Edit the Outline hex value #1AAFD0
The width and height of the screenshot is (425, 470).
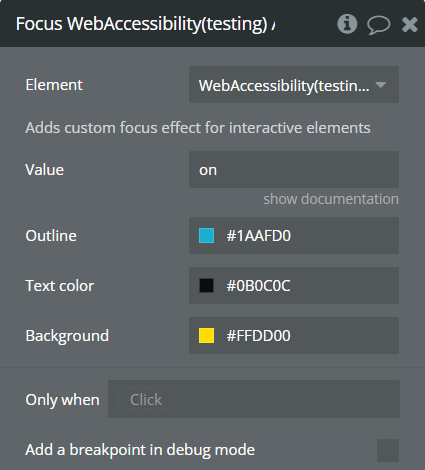click(259, 236)
